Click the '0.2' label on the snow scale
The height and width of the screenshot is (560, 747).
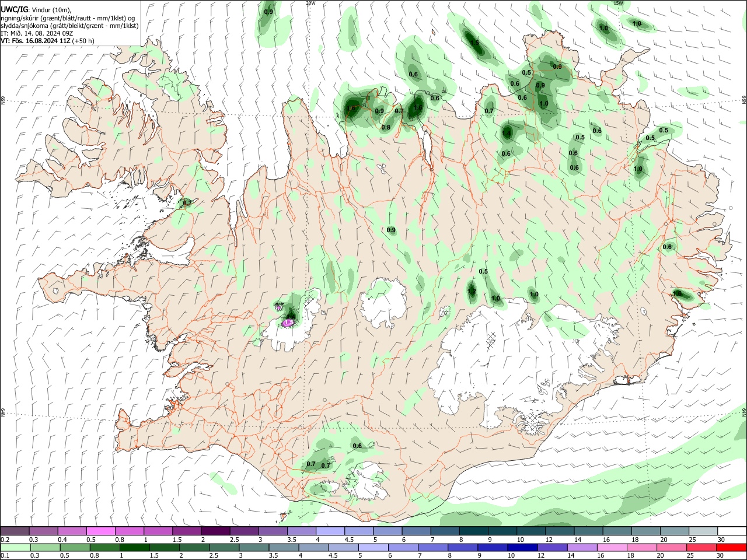[5, 540]
